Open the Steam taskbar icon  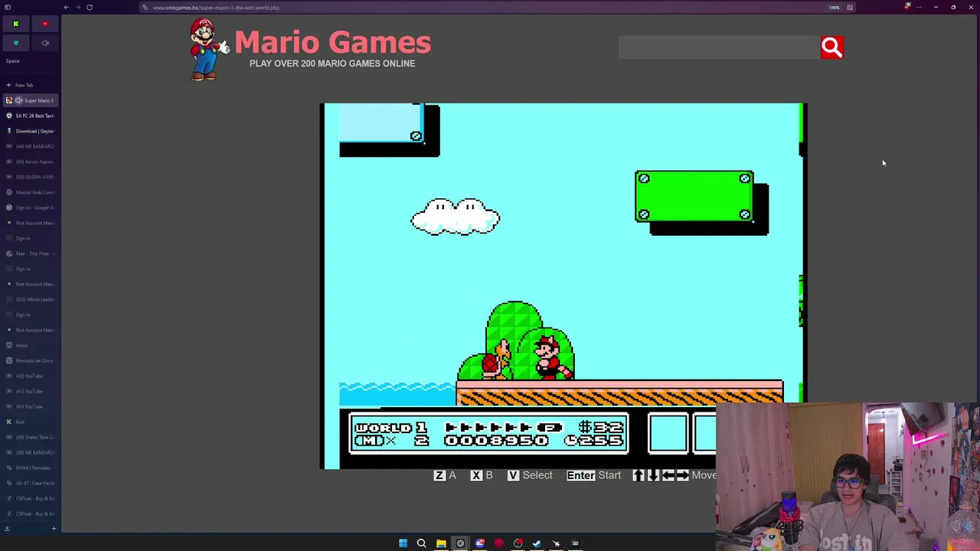coord(537,543)
